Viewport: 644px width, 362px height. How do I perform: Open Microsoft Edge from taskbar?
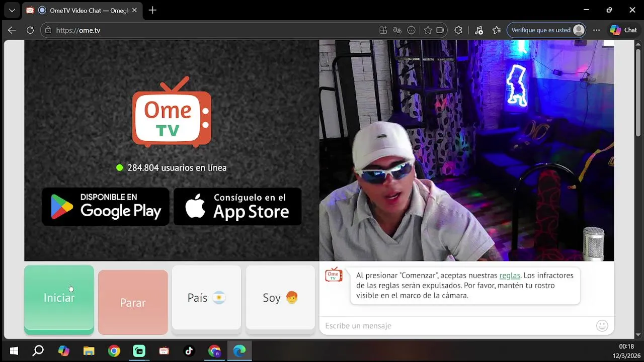click(x=239, y=351)
